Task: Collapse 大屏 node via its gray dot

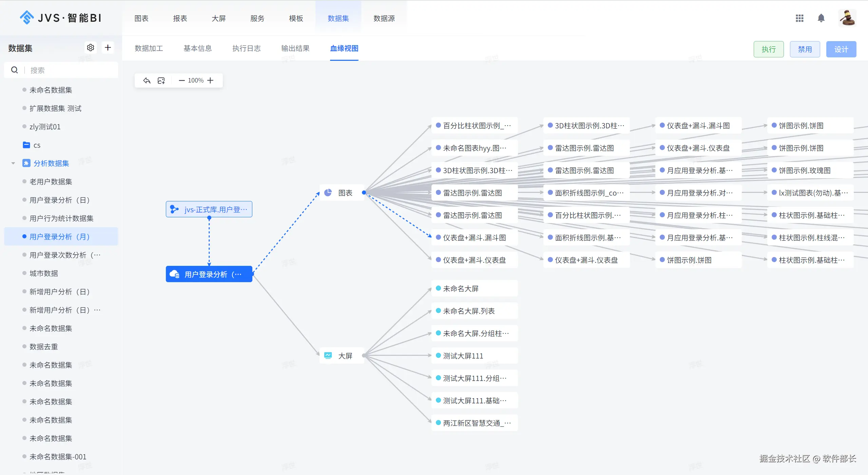Action: pyautogui.click(x=364, y=355)
